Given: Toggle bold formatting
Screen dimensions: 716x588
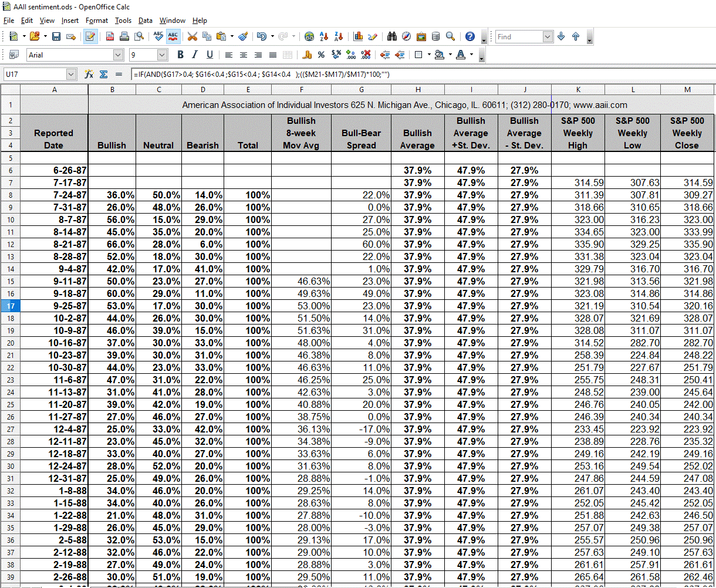Looking at the screenshot, I should [180, 55].
